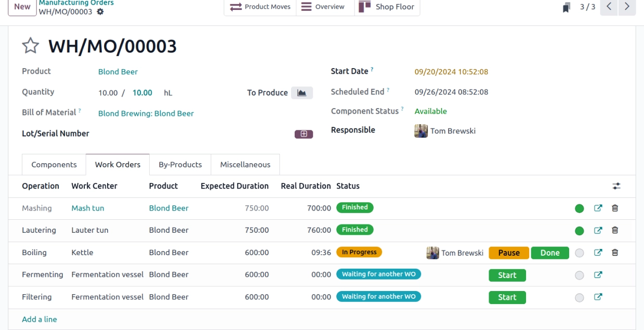Viewport: 644px width, 330px height.
Task: Open the To Produce forecast chart icon
Action: pyautogui.click(x=302, y=93)
